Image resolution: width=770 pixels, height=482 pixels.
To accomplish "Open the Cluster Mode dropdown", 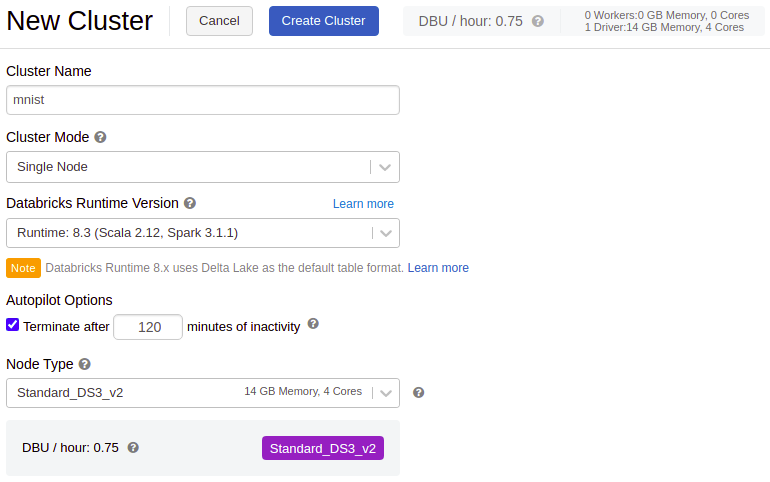I will coord(203,167).
